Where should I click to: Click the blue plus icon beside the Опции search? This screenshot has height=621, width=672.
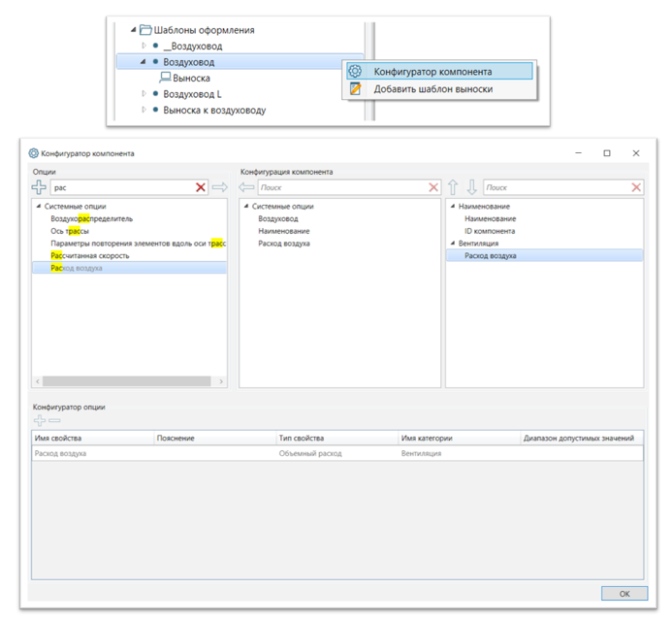pos(39,187)
